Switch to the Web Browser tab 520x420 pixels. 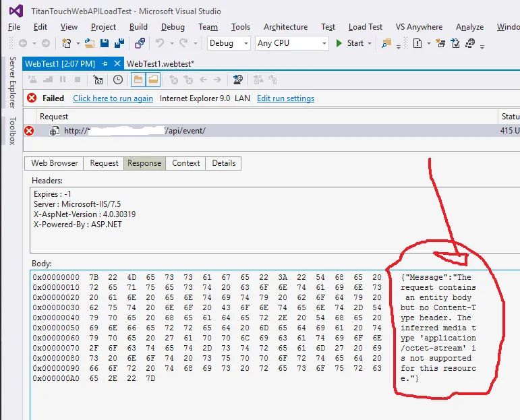(55, 163)
